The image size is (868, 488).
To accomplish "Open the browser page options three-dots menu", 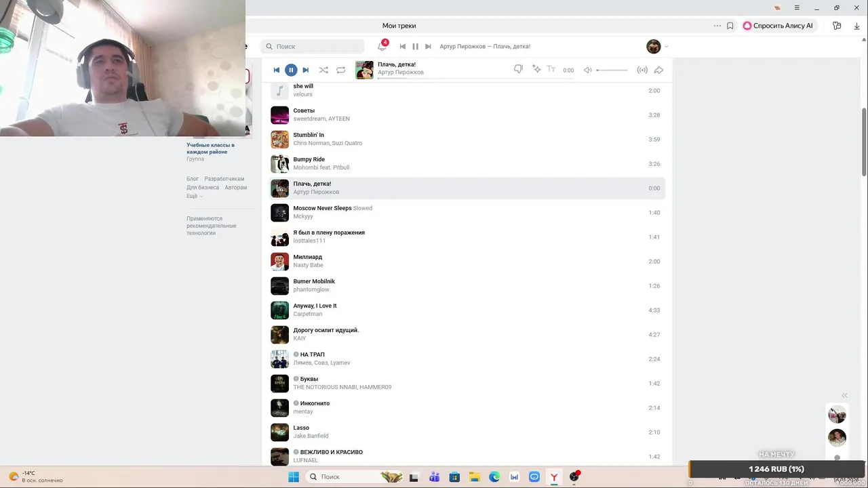I will point(717,26).
